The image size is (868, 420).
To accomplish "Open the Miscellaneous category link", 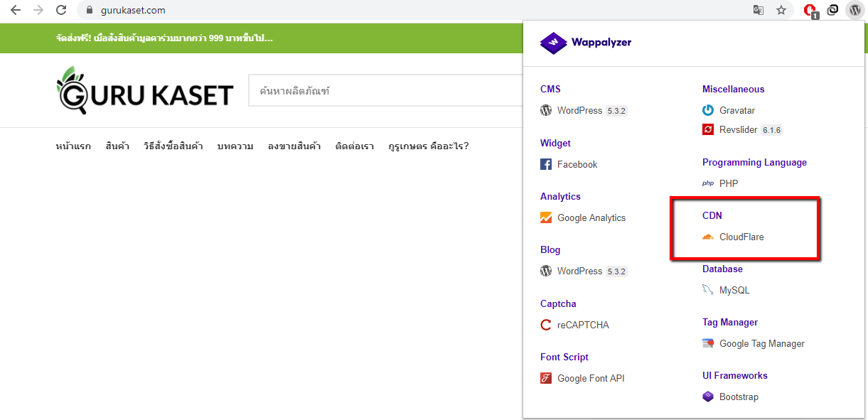I will coord(734,90).
